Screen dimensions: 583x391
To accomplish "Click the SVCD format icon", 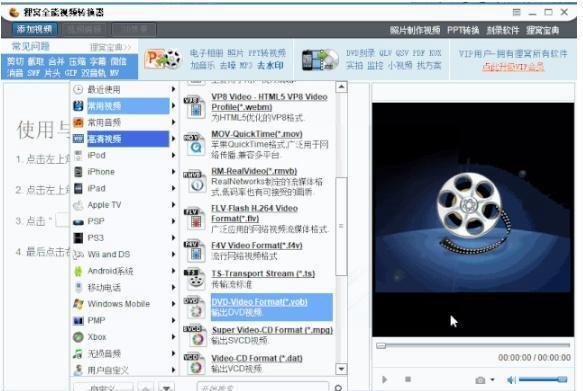I will (194, 336).
